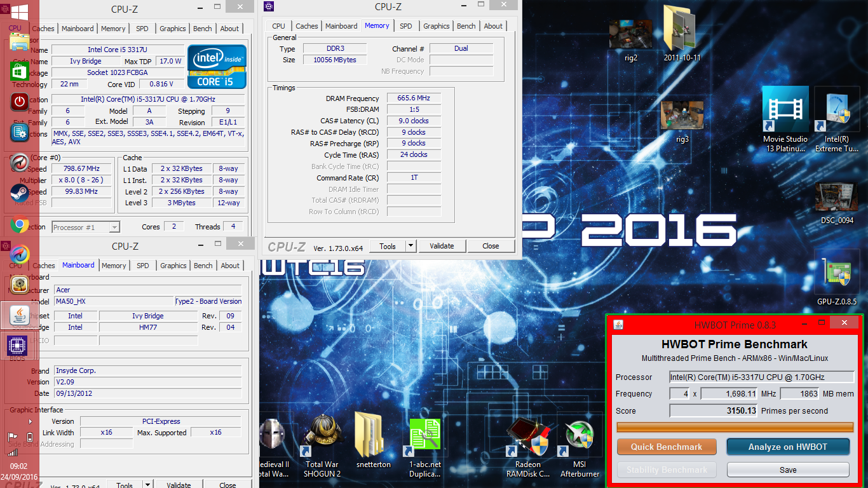Screen dimensions: 868x488
Task: Switch to the Graphics tab in the Memory CPU-Z window
Action: coord(437,26)
